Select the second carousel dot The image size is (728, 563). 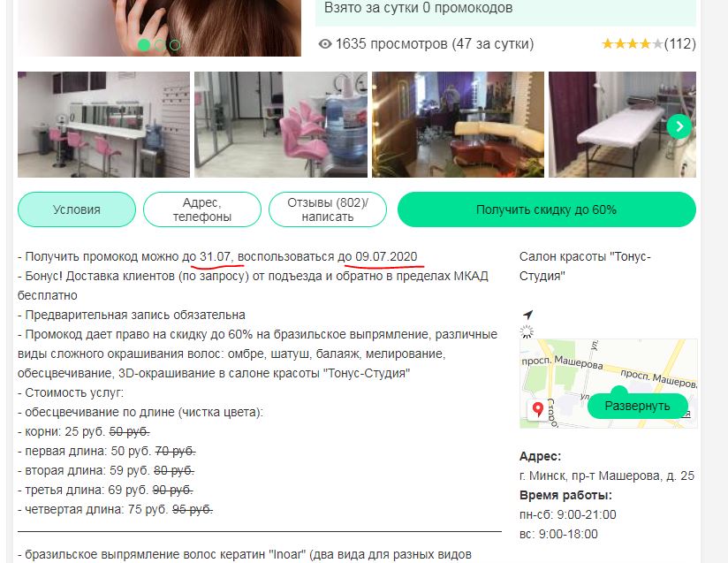pyautogui.click(x=160, y=44)
